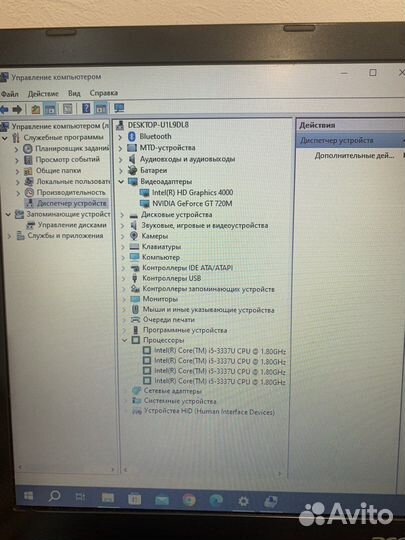Select Устройства HID category
Image resolution: width=405 pixels, height=540 pixels.
(209, 411)
